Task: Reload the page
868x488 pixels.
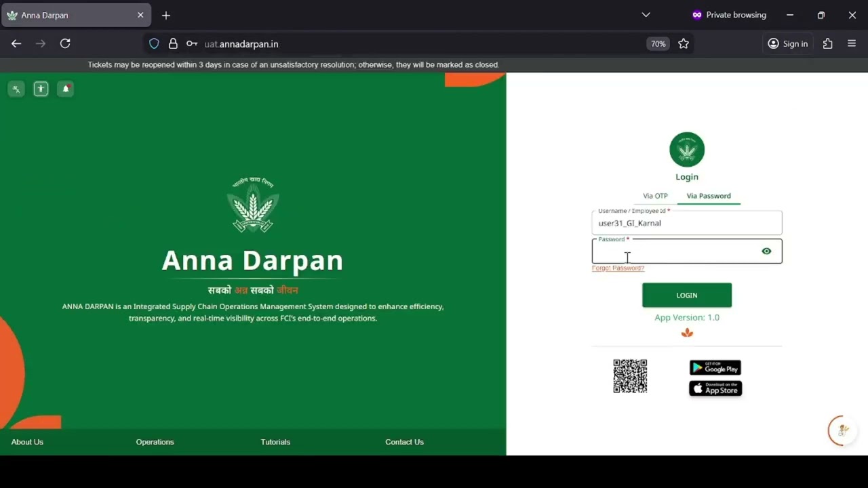Action: pos(65,43)
